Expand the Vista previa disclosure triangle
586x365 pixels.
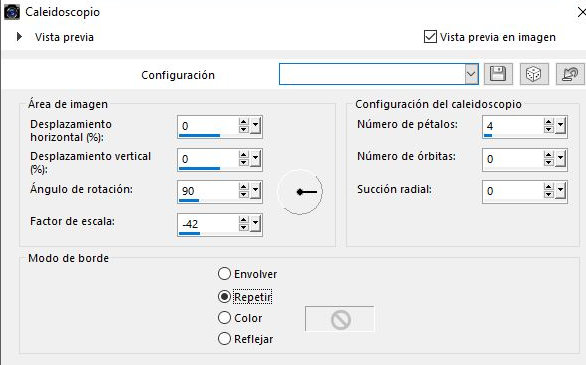(19, 37)
